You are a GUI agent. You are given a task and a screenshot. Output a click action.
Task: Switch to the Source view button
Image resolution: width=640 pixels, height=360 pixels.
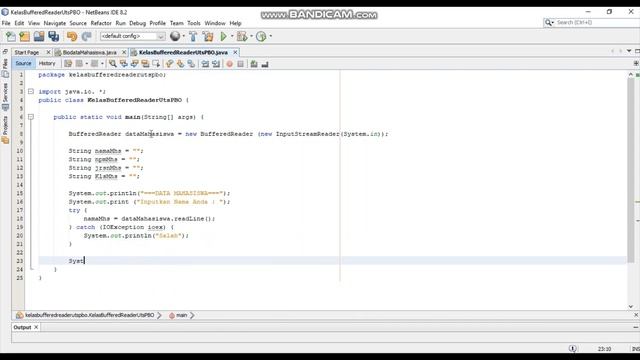[x=23, y=63]
